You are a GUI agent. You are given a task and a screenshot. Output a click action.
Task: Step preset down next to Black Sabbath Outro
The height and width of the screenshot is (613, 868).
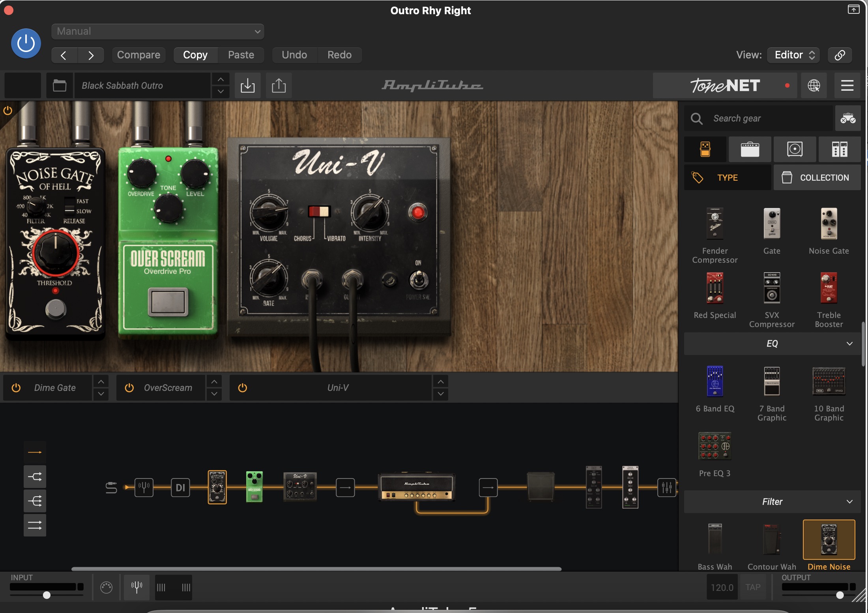coord(221,92)
